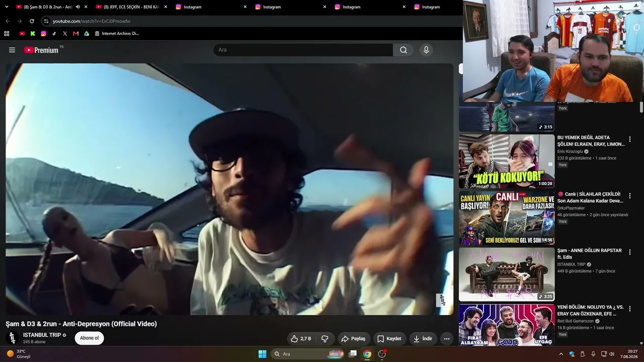Image resolution: width=644 pixels, height=362 pixels.
Task: Show hidden system tray icons
Action: click(x=561, y=354)
